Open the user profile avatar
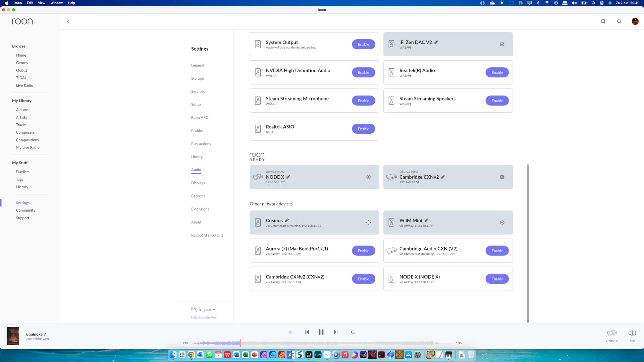Image resolution: width=644 pixels, height=362 pixels. click(x=635, y=21)
